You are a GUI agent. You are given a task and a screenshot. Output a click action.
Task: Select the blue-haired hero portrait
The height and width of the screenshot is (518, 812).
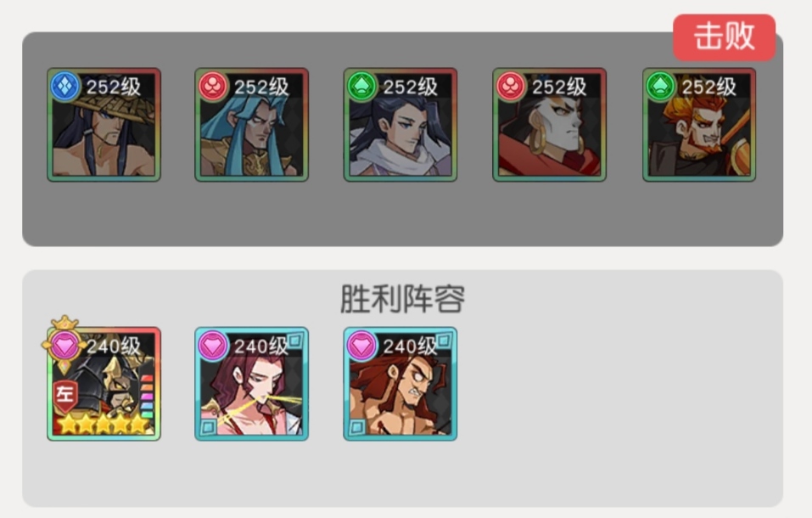(x=252, y=125)
